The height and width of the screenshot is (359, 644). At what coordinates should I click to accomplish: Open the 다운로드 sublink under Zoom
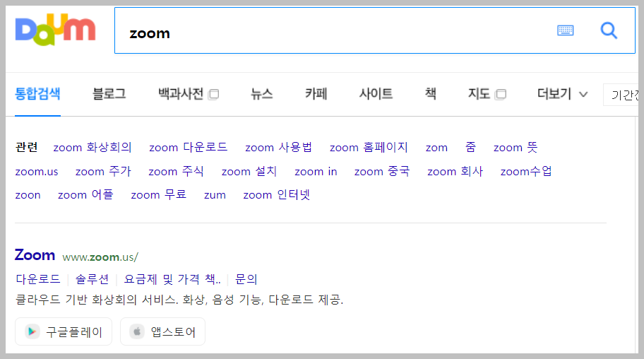pos(38,279)
